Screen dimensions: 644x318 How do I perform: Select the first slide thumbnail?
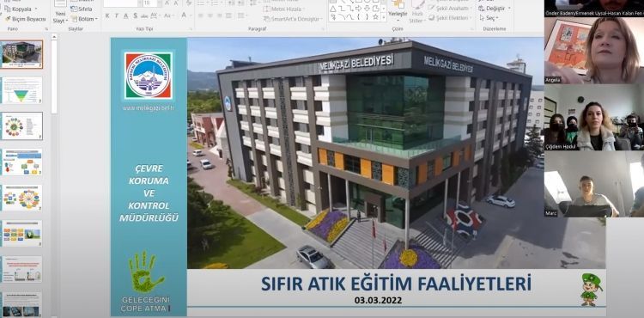pos(22,54)
